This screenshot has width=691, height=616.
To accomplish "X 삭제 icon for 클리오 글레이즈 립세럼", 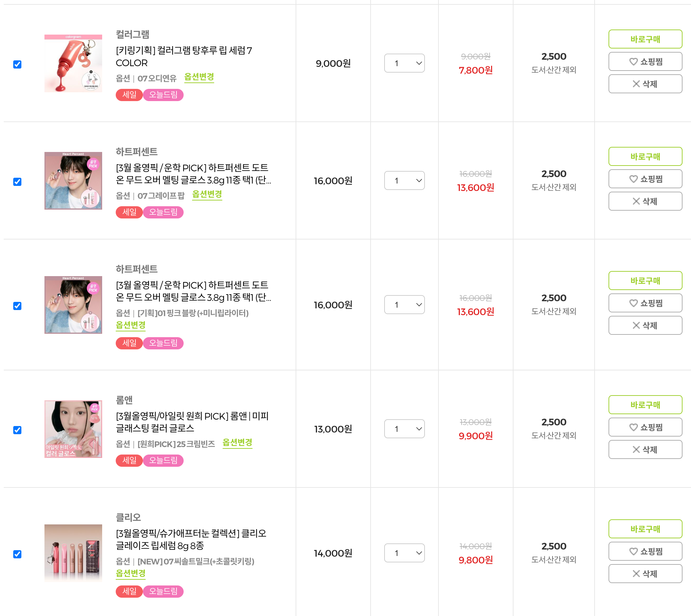I will (636, 574).
